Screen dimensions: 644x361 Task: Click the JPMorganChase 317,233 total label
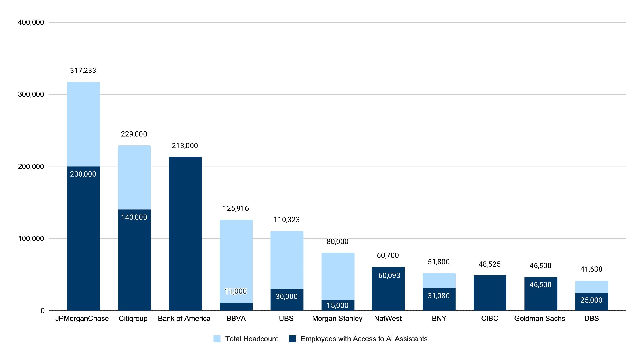[83, 71]
